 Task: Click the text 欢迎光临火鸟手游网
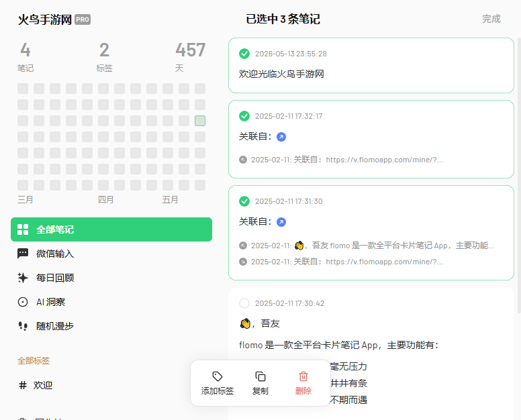click(x=281, y=74)
